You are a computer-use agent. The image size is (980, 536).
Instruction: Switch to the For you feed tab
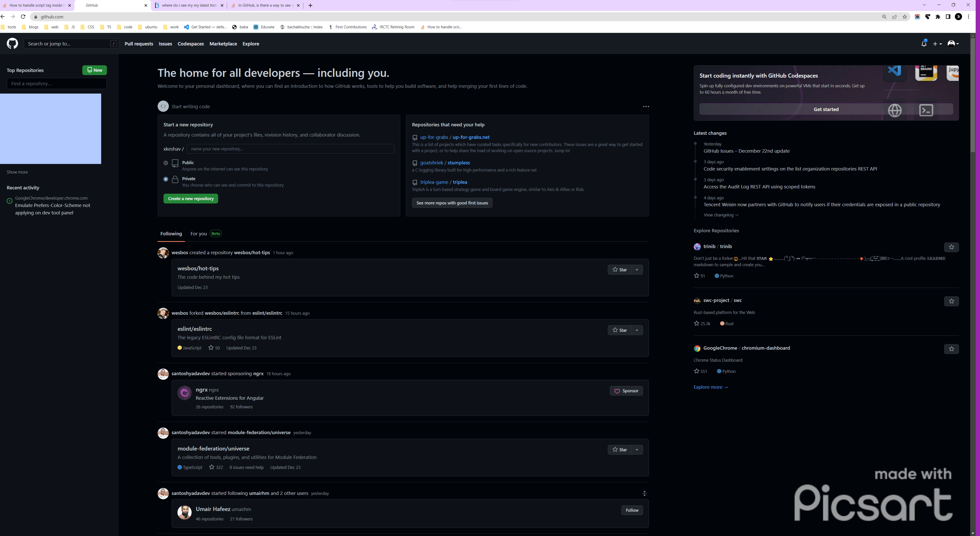[x=199, y=234]
